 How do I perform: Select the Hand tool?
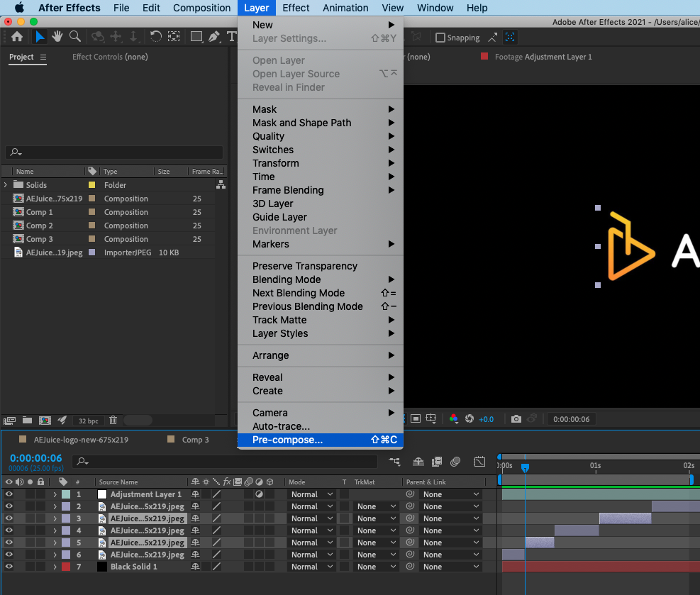click(x=57, y=37)
